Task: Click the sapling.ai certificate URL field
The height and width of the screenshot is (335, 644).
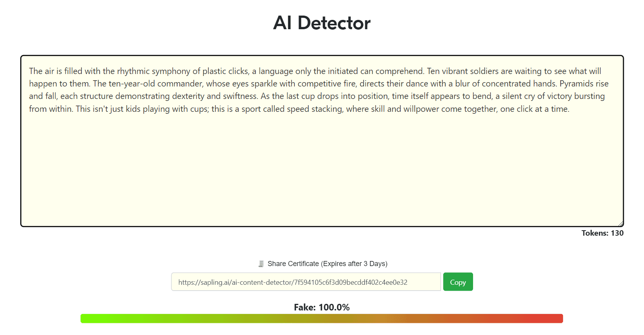Action: (306, 282)
